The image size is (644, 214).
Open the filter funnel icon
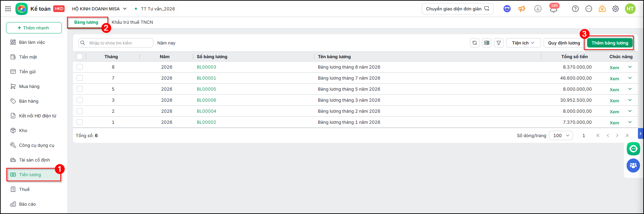499,43
